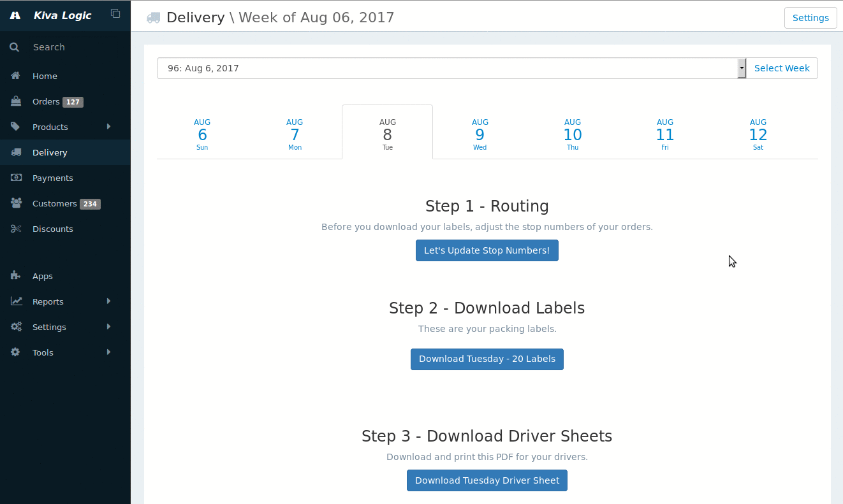The height and width of the screenshot is (504, 843).
Task: Click the Step 2 - Download Labels heading
Action: click(487, 308)
